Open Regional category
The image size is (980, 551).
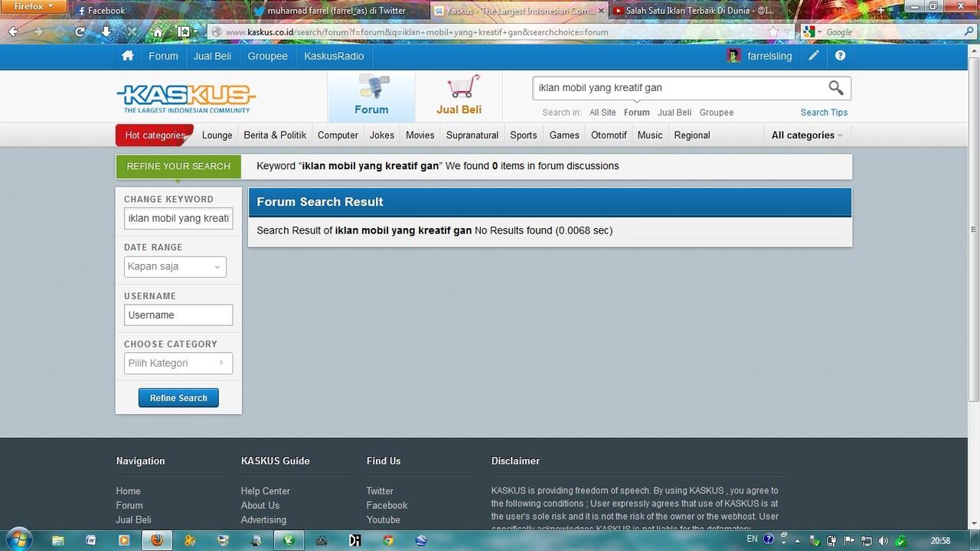(x=692, y=135)
